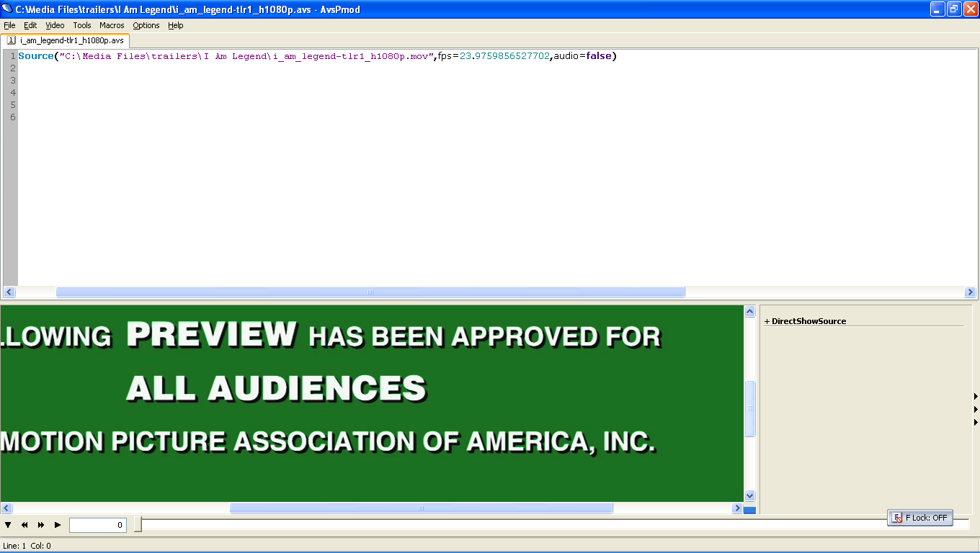Viewport: 980px width, 553px height.
Task: Click the AvsPmod title bar icon
Action: (x=8, y=9)
